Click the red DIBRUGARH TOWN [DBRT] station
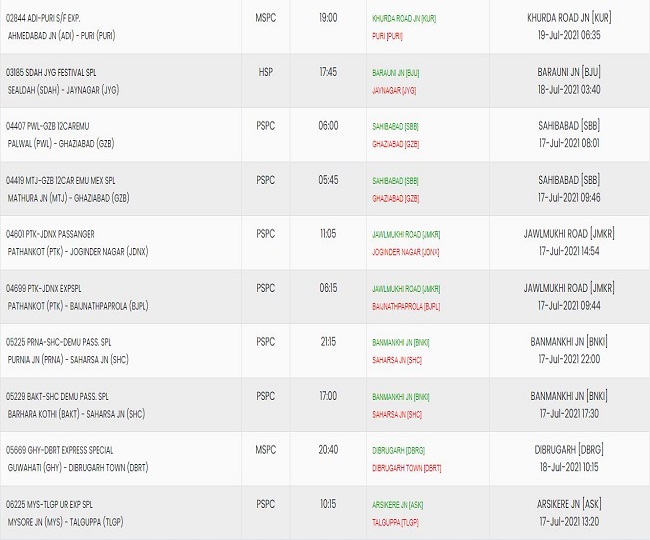This screenshot has height=540, width=650. point(406,468)
